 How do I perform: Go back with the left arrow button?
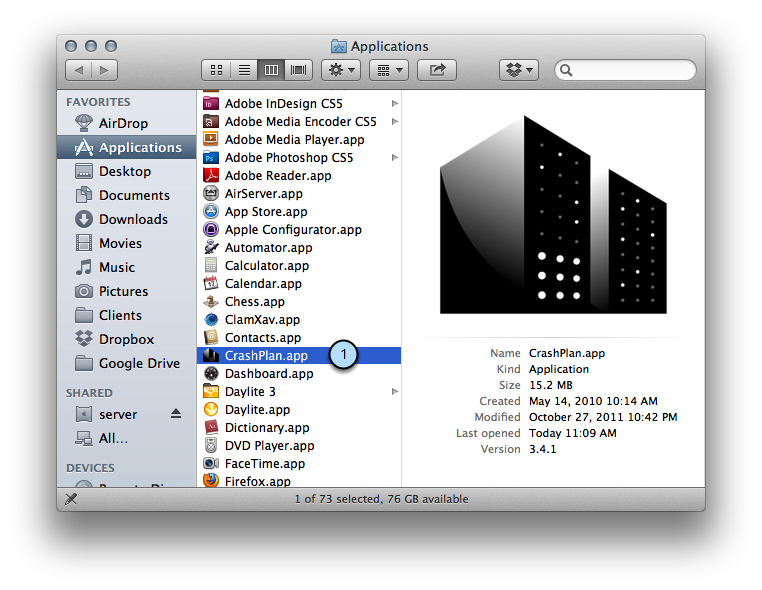(79, 70)
